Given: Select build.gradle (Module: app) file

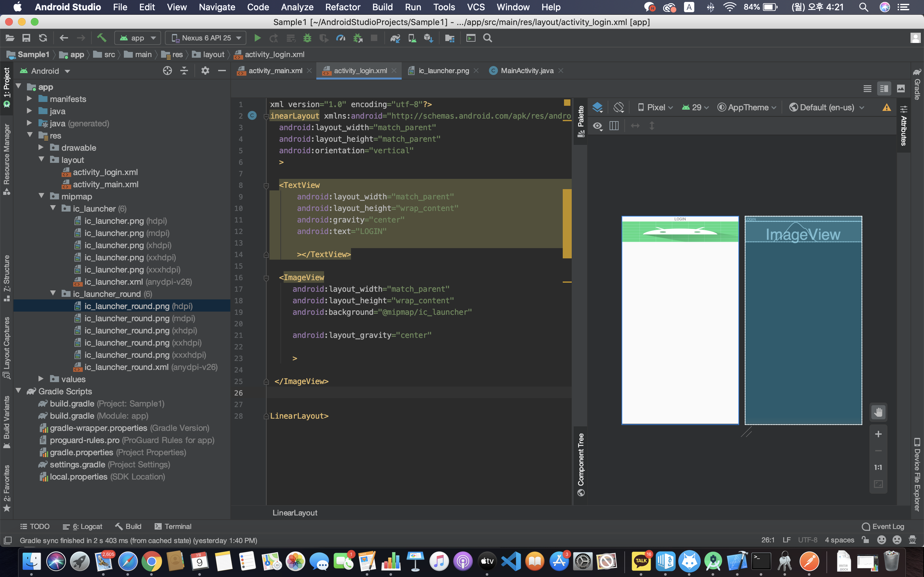Looking at the screenshot, I should 72,415.
